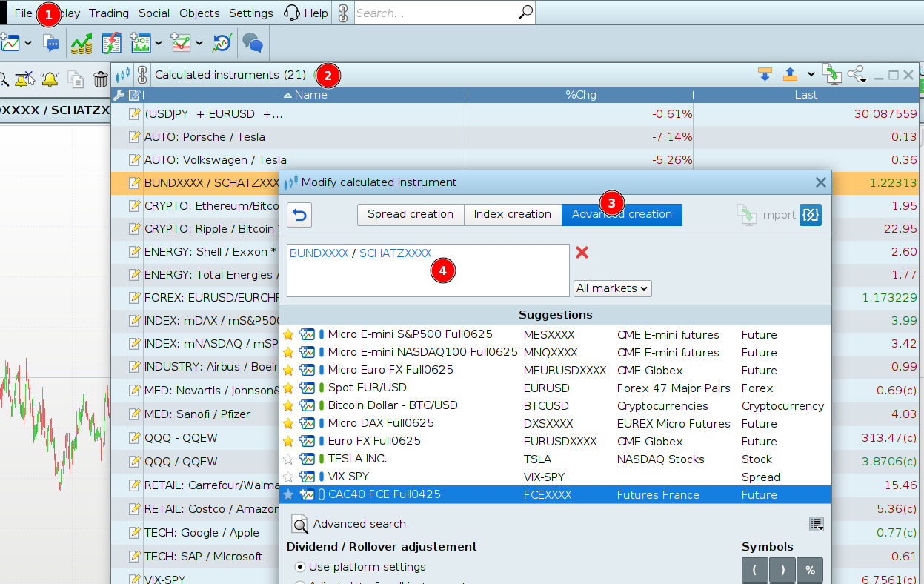Open the messages document icon in toolbar
Viewport: 924px width, 584px height.
(x=51, y=43)
